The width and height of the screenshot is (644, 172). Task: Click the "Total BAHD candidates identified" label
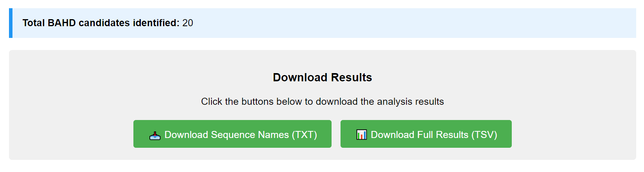[101, 23]
